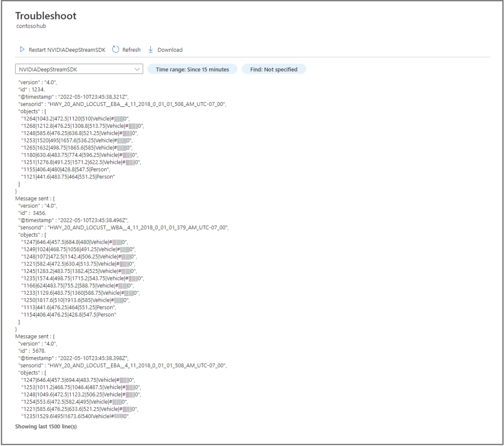Click the chevron on the module selector
Image resolution: width=504 pixels, height=446 pixels.
(138, 69)
